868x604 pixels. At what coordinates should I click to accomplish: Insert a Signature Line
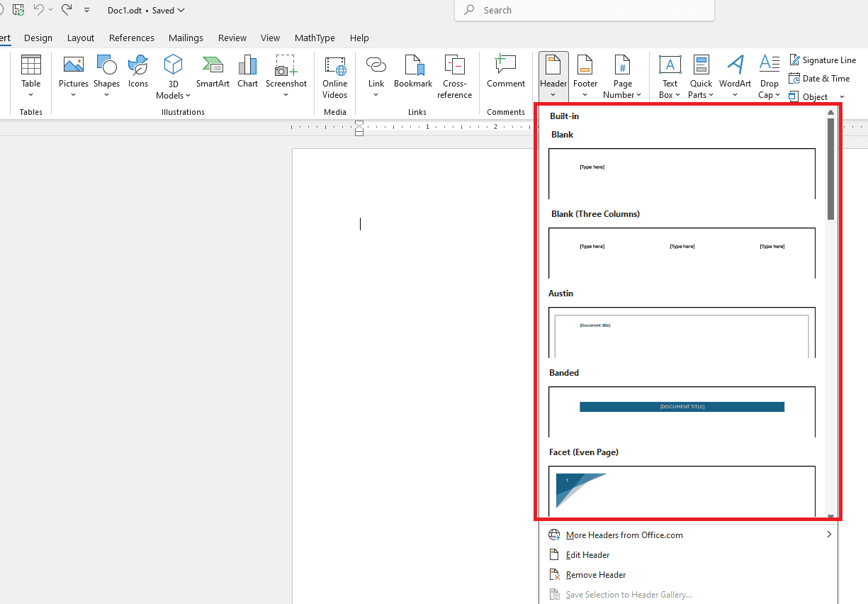823,60
